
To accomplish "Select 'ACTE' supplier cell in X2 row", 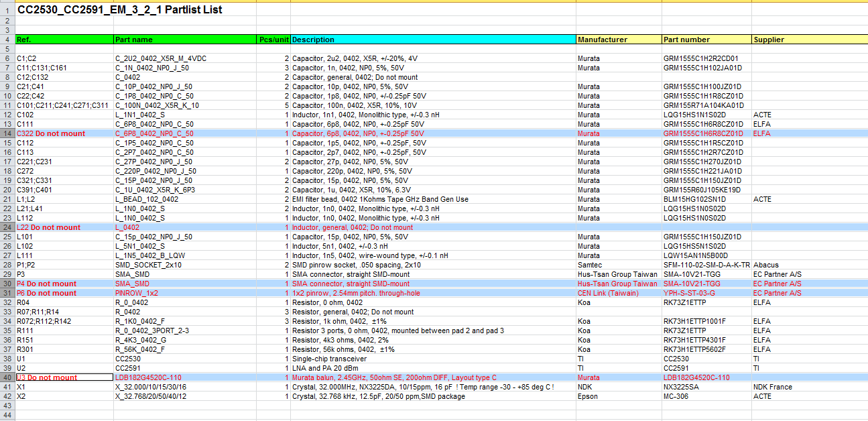I will click(x=810, y=396).
